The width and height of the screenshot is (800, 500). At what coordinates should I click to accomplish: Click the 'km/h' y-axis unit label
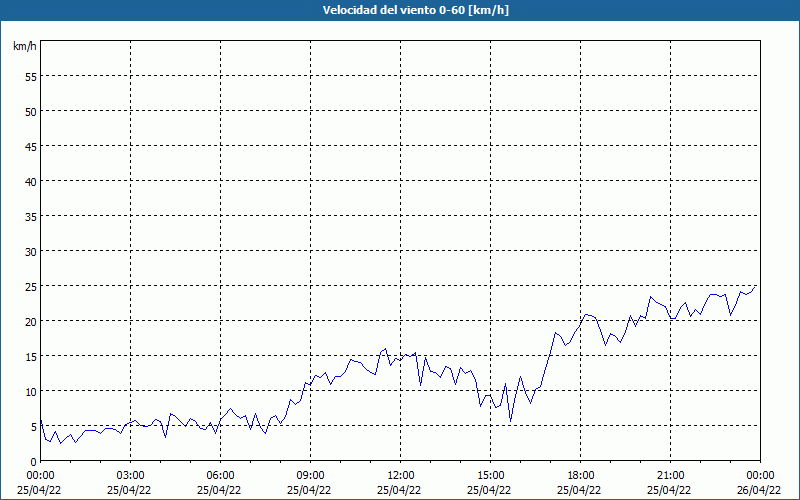coord(24,46)
